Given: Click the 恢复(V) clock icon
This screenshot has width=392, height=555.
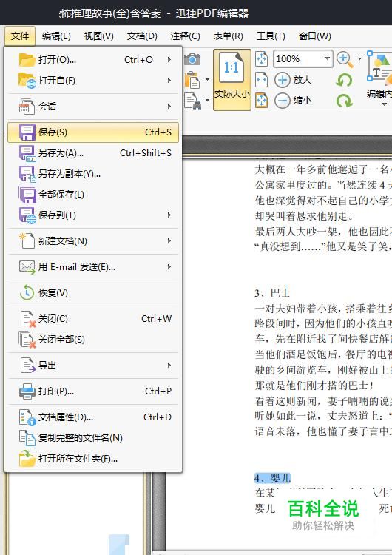Looking at the screenshot, I should click(x=27, y=293).
